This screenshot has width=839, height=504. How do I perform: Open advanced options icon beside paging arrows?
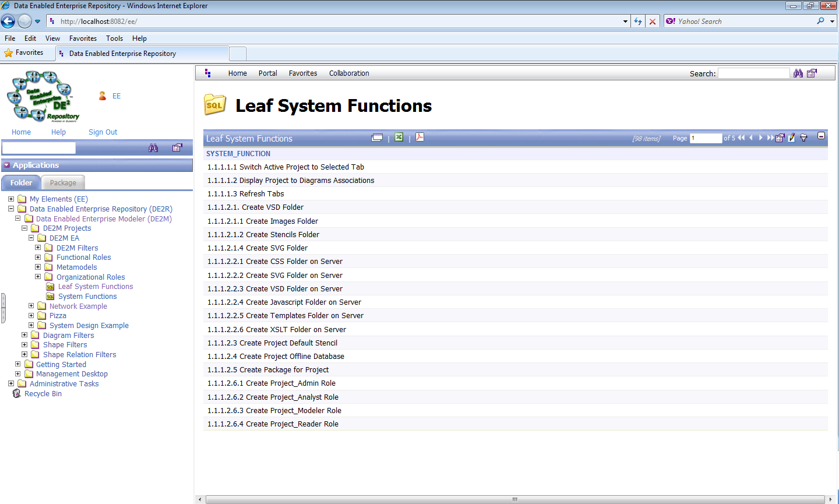tap(780, 138)
